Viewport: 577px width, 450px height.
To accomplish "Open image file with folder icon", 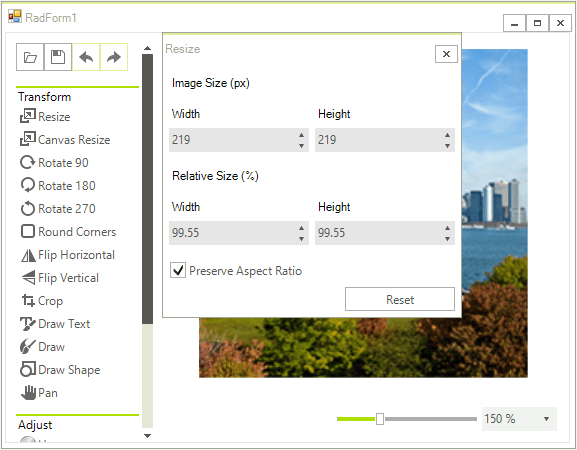I will (30, 57).
